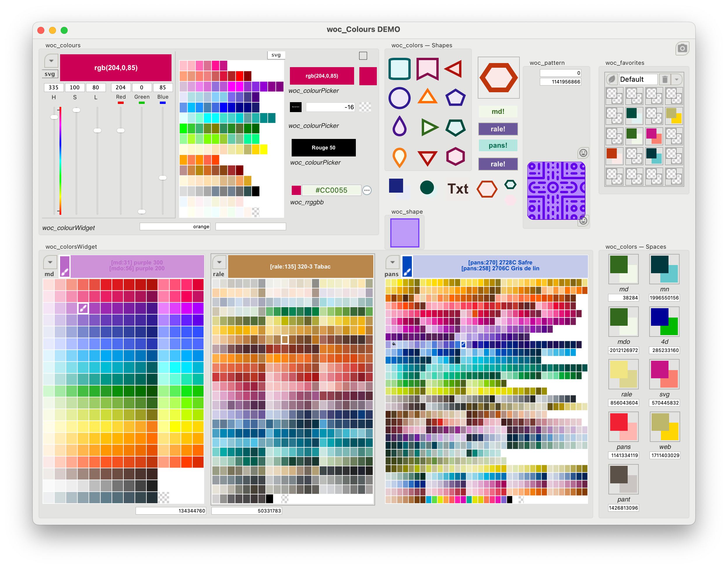The height and width of the screenshot is (568, 728).
Task: Open the pans palette dropdown arrow
Action: (392, 262)
